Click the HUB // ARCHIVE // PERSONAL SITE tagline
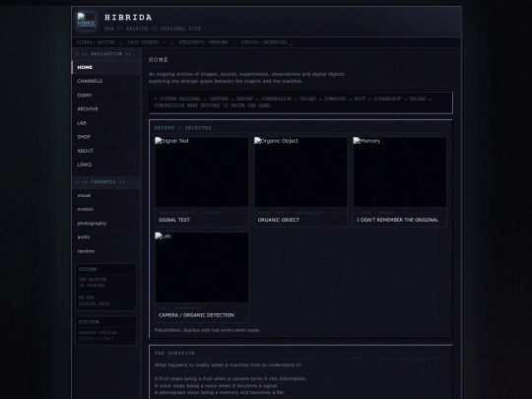This screenshot has height=399, width=532. click(153, 29)
